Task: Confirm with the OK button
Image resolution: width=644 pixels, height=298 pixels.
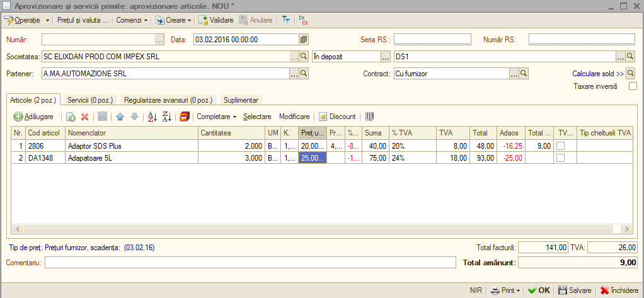Action: pyautogui.click(x=539, y=290)
